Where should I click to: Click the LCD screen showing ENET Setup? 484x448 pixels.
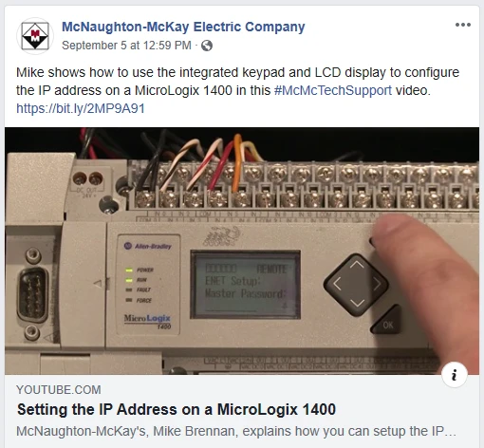(245, 284)
